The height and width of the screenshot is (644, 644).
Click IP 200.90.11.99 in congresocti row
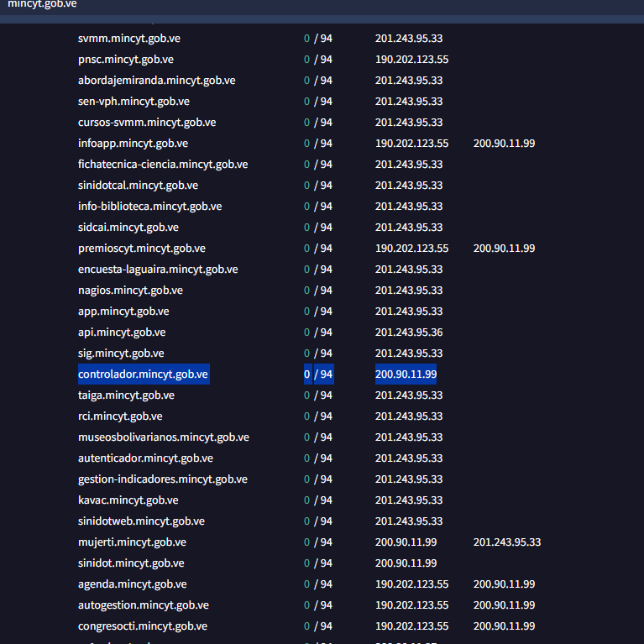[504, 625]
